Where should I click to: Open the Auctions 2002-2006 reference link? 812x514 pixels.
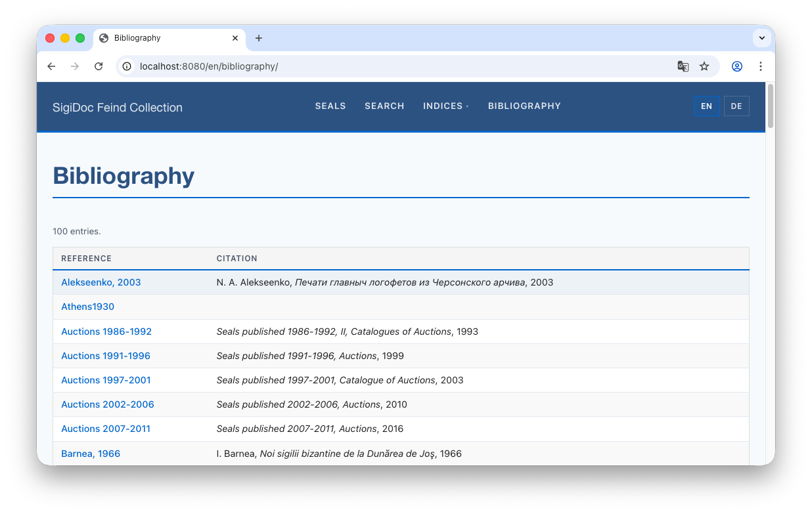pos(108,404)
